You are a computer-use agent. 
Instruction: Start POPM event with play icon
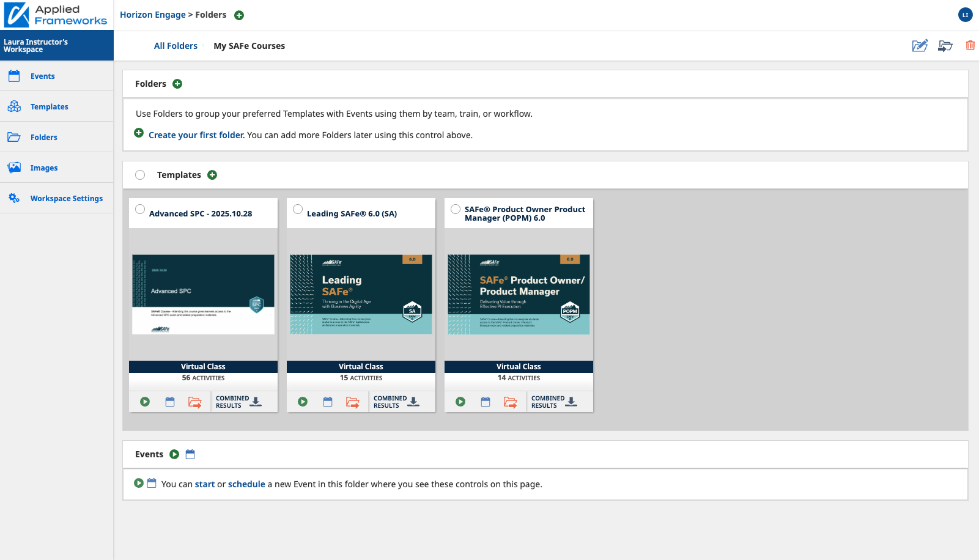click(460, 402)
